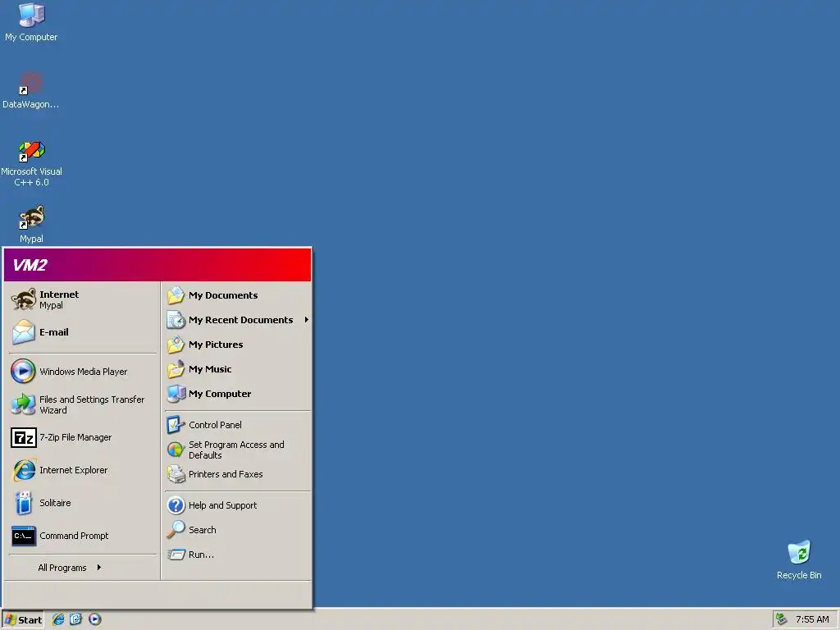
Task: Click the Solitaire card deck icon
Action: click(24, 503)
